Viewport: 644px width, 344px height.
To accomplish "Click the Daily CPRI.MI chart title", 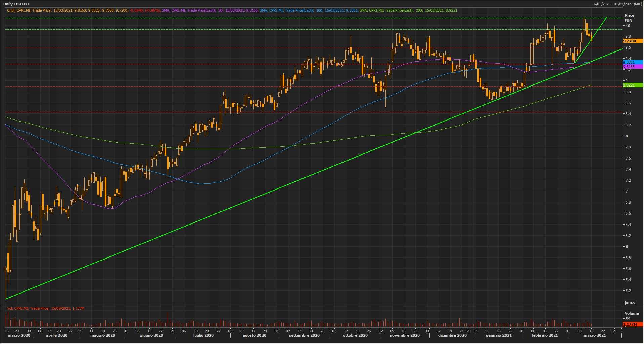I will click(x=16, y=4).
